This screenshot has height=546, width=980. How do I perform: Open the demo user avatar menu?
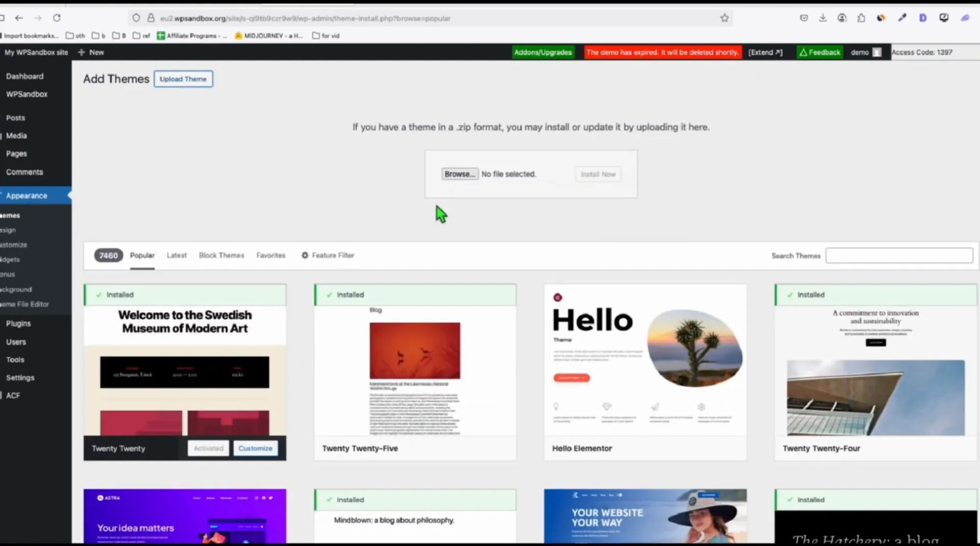click(866, 52)
